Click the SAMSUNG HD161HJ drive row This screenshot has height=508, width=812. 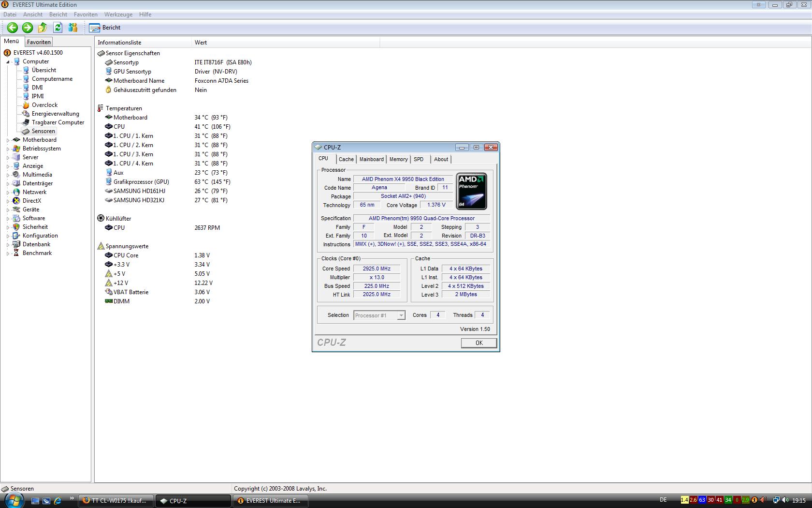(x=166, y=191)
